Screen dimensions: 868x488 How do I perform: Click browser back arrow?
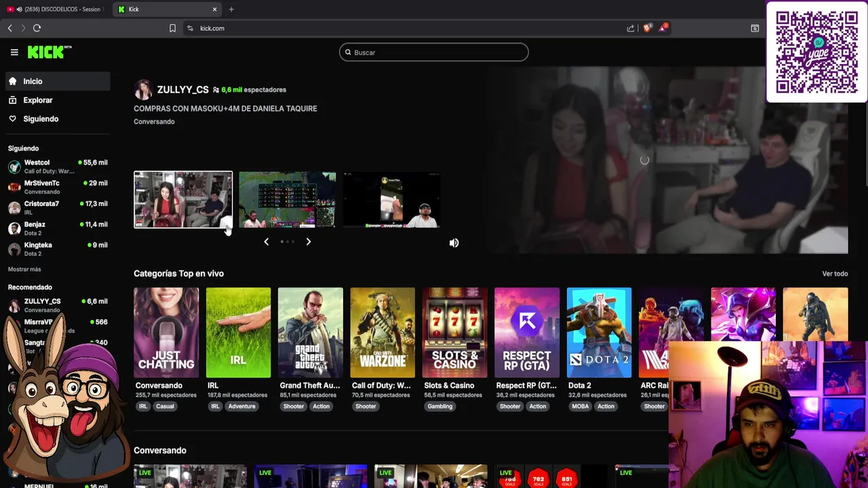[x=9, y=28]
